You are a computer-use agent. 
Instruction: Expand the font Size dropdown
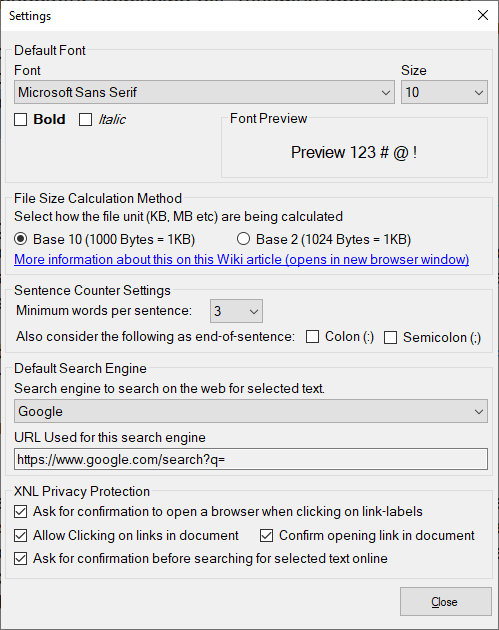coord(444,92)
